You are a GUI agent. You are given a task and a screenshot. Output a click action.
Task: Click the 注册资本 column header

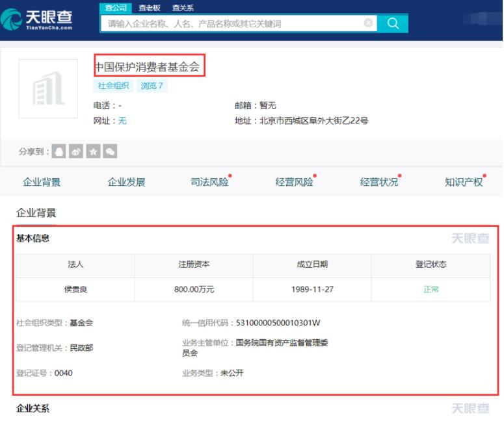point(194,264)
